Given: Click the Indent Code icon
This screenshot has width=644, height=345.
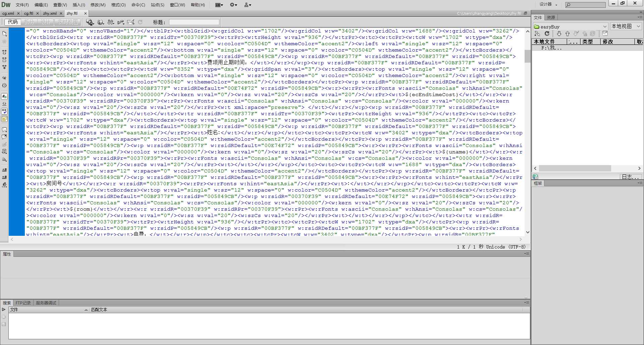Looking at the screenshot, I should pyautogui.click(x=4, y=170).
